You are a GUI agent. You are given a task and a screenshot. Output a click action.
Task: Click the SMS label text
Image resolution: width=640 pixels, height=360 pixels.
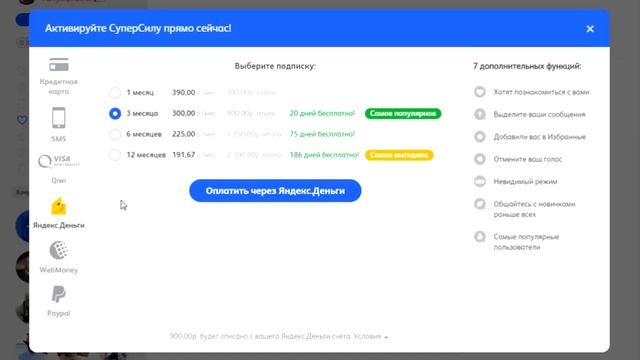click(59, 139)
